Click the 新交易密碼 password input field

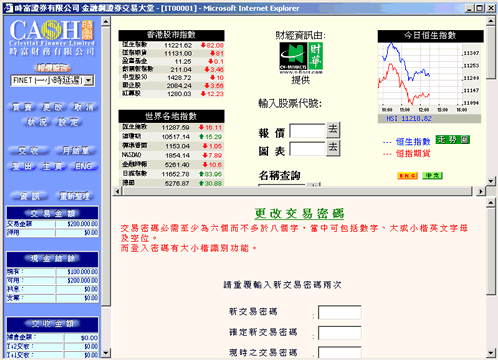(x=340, y=313)
